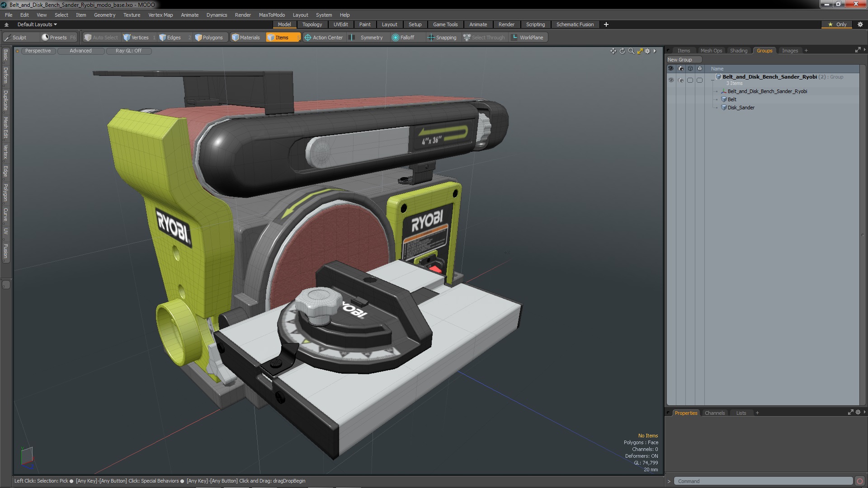Click the record button next to Command

pyautogui.click(x=860, y=481)
